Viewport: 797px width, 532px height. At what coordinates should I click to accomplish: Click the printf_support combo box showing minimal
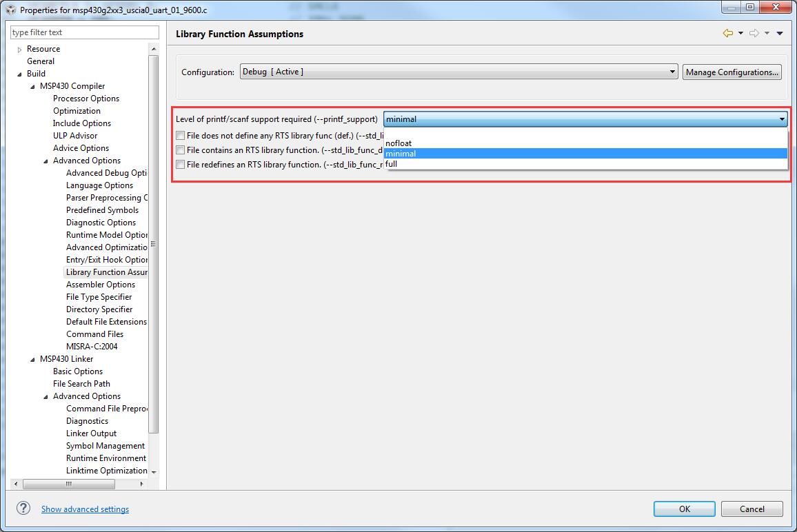[585, 119]
